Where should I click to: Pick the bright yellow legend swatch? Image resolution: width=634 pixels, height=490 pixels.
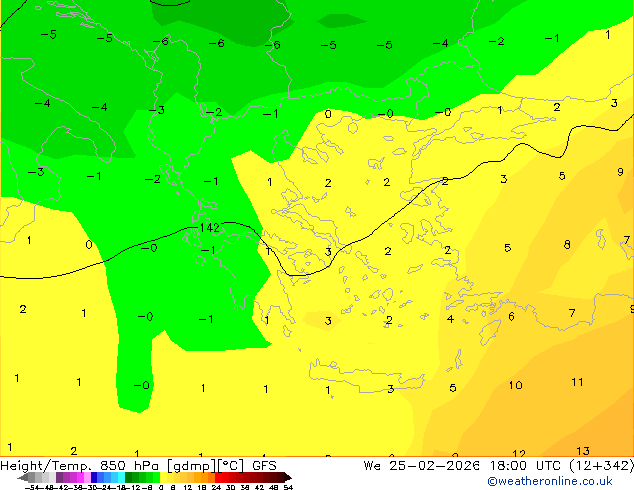point(163,477)
